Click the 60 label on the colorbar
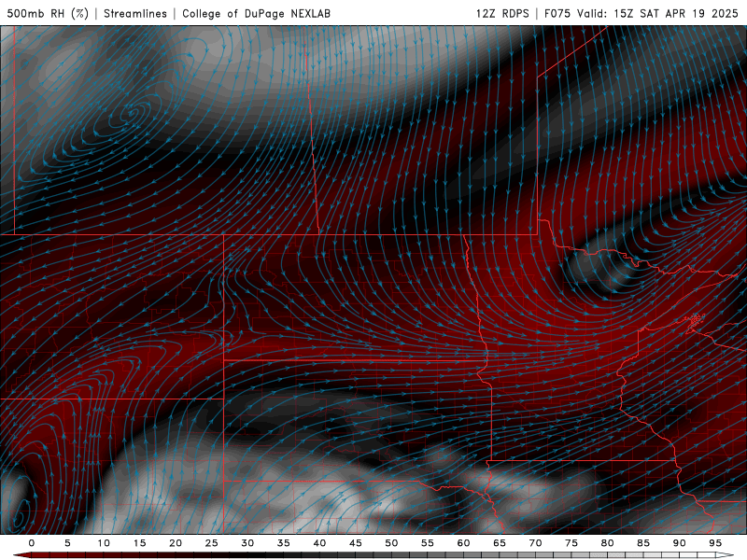The width and height of the screenshot is (747, 560). pos(463,543)
